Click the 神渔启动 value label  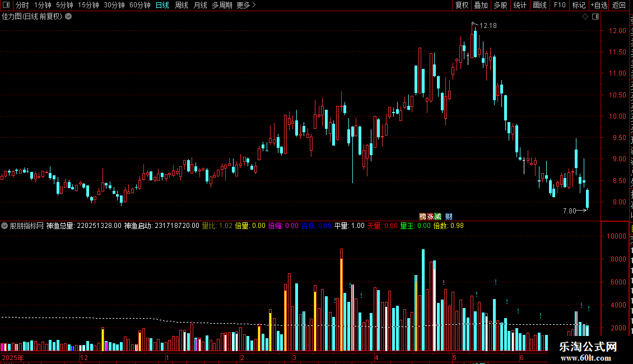(161, 226)
